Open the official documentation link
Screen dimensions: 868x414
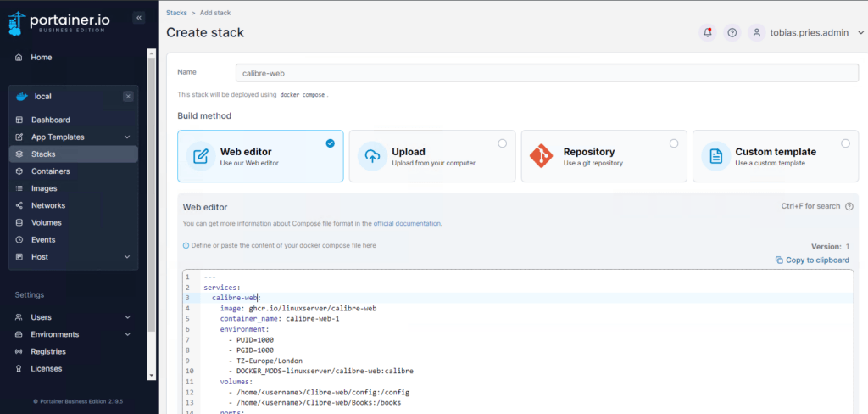pos(408,224)
